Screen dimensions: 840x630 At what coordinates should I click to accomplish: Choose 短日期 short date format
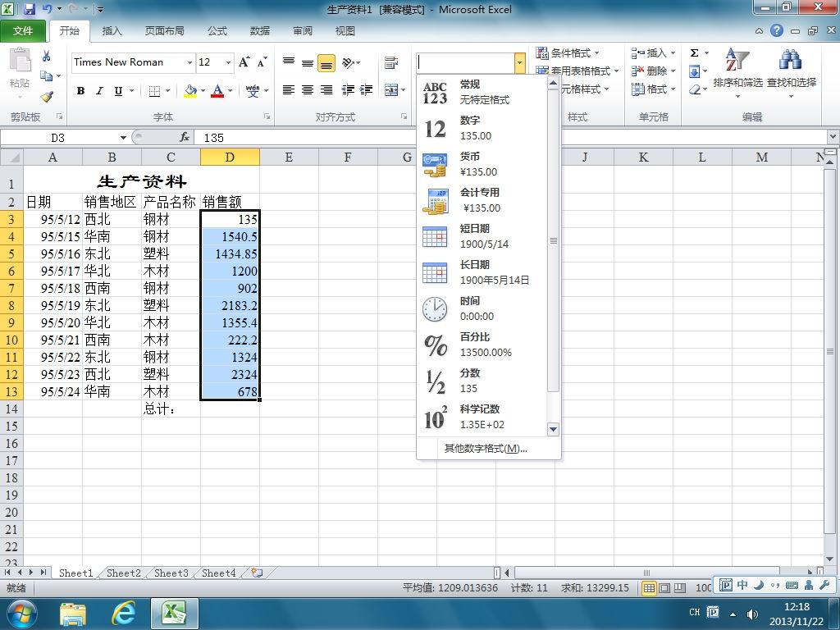point(482,237)
